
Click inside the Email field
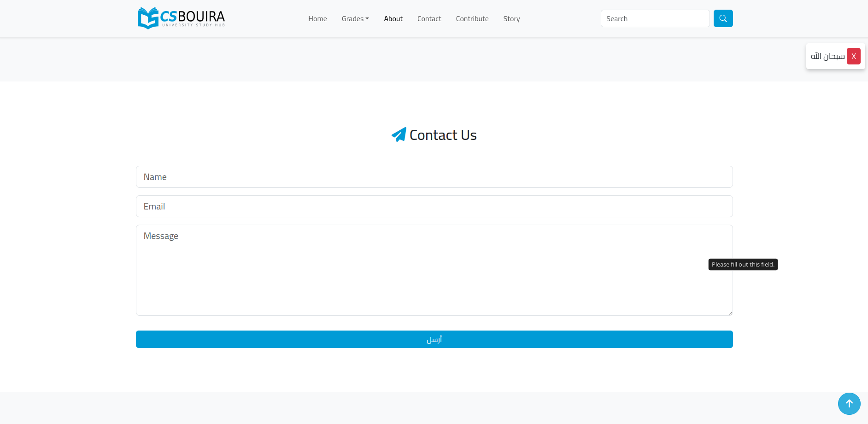click(x=434, y=206)
